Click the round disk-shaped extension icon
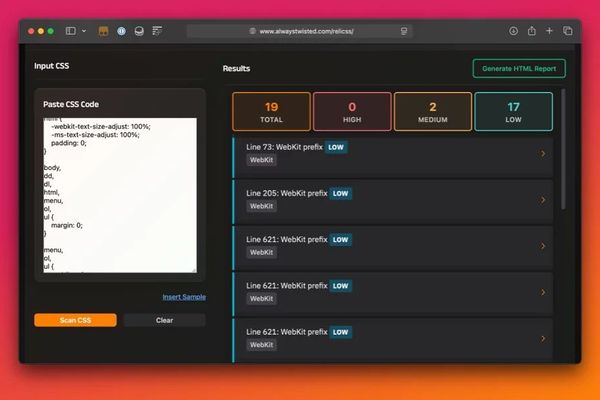This screenshot has width=600, height=400. click(x=139, y=31)
